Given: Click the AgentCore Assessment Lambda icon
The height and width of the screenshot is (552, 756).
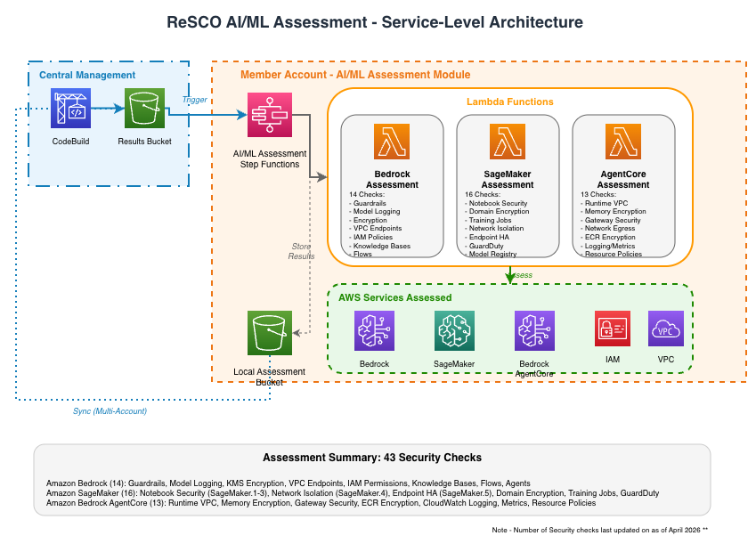Looking at the screenshot, I should (623, 142).
